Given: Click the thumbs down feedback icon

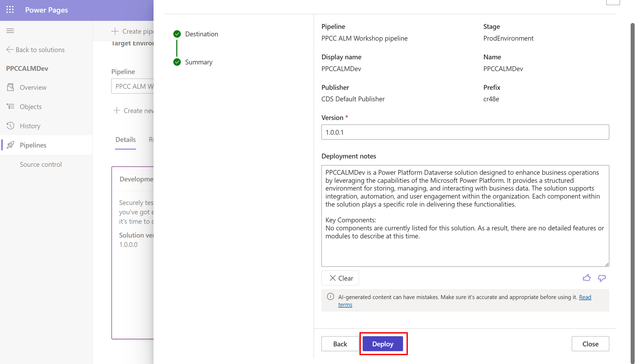Looking at the screenshot, I should 601,278.
